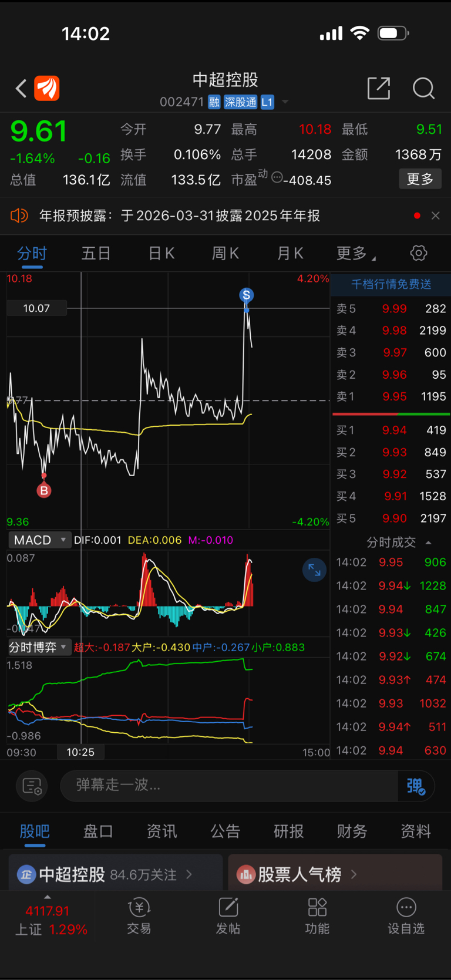The width and height of the screenshot is (451, 980).
Task: Open the 分时博弈 indicator dropdown
Action: pyautogui.click(x=39, y=647)
